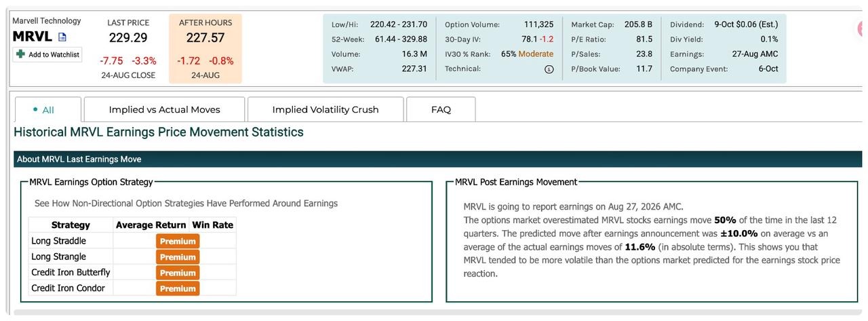868x321 pixels.
Task: Click the Company Event date 6-Oct
Action: (x=768, y=69)
